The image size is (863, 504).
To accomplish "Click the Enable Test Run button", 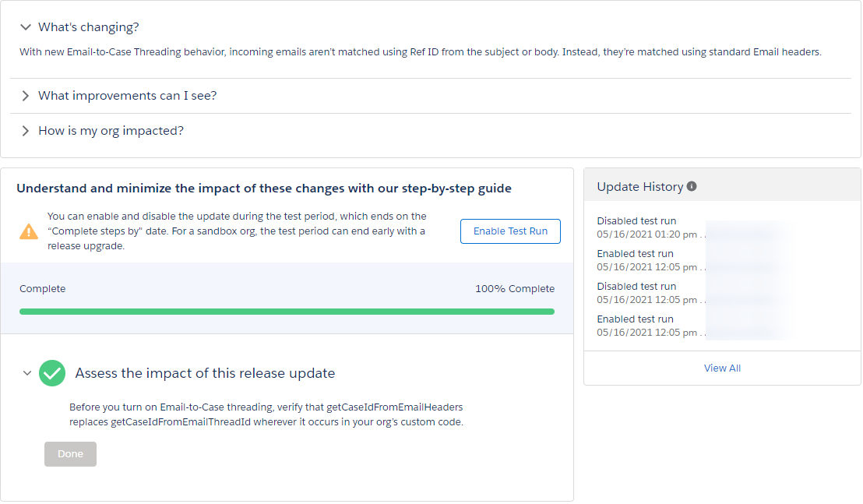I will [510, 231].
